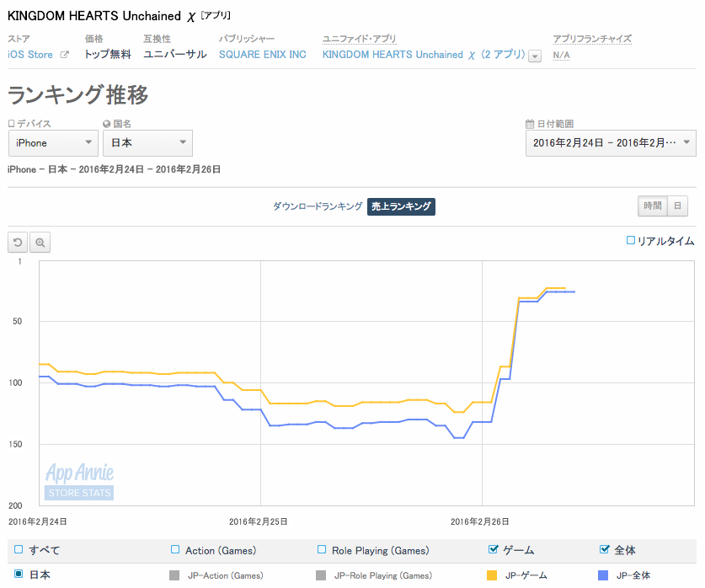Open the iOS Store link

30,55
